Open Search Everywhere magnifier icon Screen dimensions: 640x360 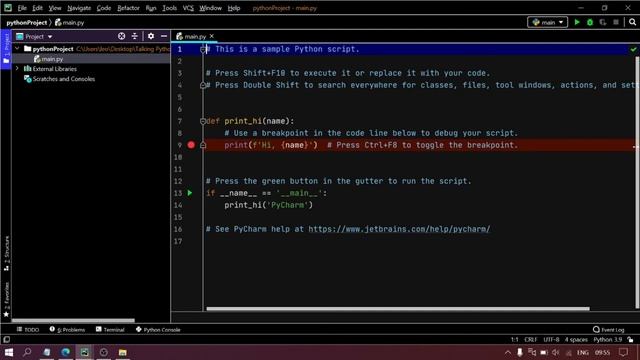pos(632,22)
